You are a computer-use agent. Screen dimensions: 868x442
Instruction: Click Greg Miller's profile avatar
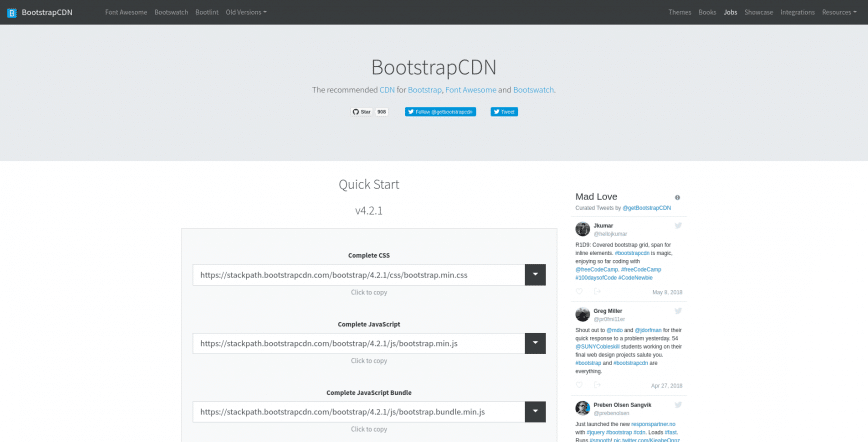(582, 315)
